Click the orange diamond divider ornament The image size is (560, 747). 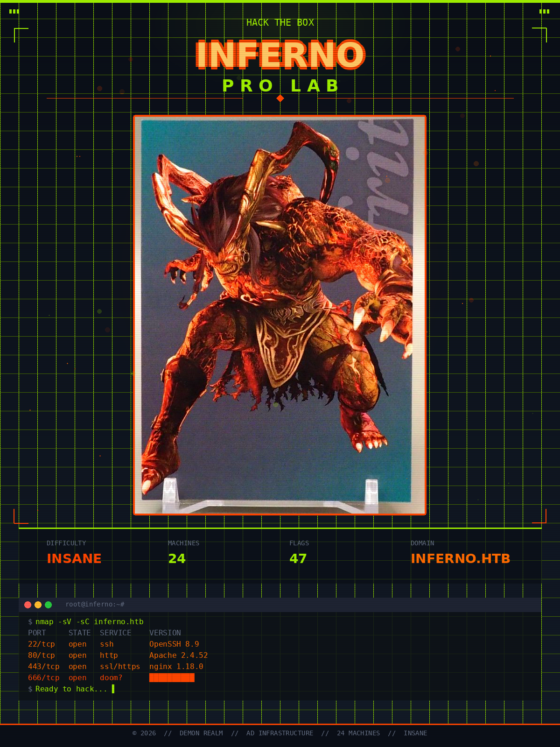pos(280,98)
